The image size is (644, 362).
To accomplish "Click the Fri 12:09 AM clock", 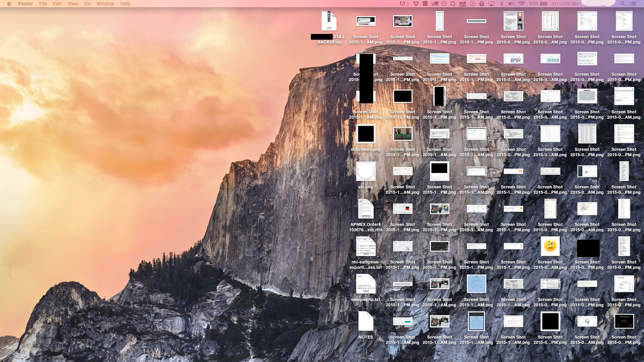I will [565, 4].
